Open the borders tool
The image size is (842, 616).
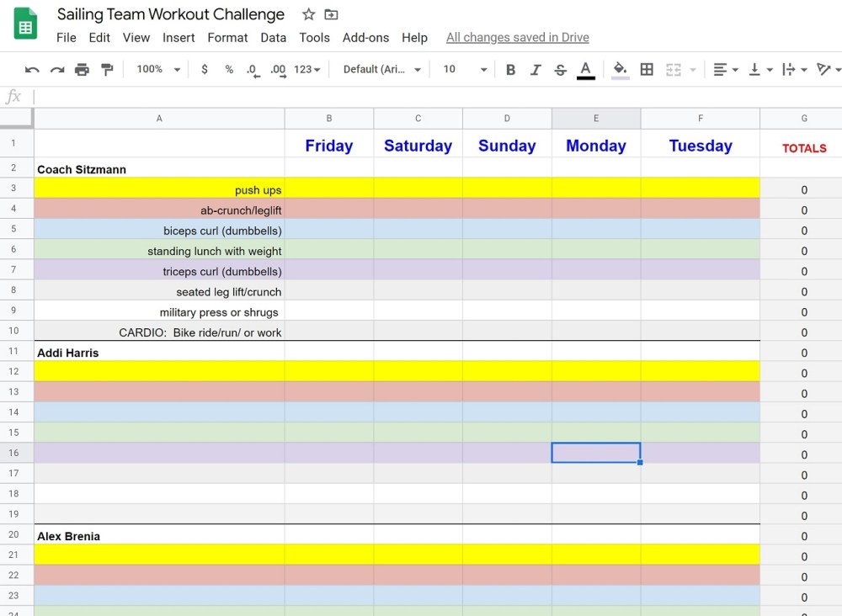point(647,70)
